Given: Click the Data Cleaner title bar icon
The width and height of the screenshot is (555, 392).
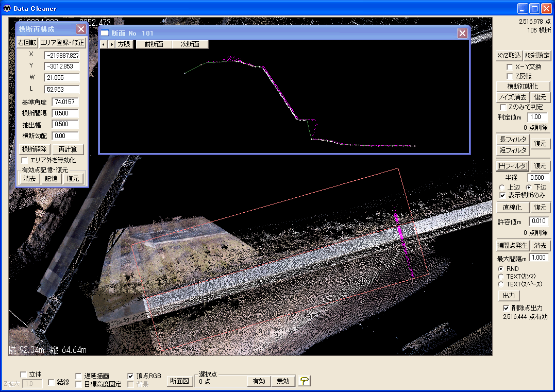Looking at the screenshot, I should (7, 8).
